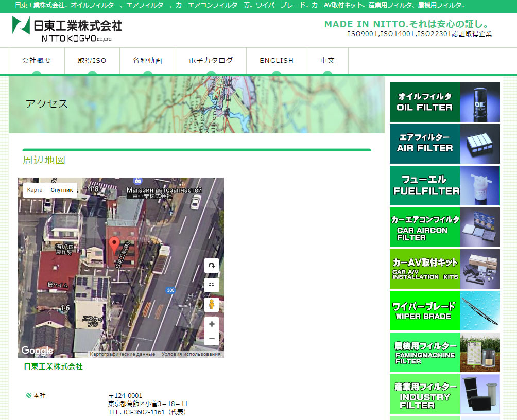Switch map to Карта view
The width and height of the screenshot is (517, 420).
(x=35, y=190)
